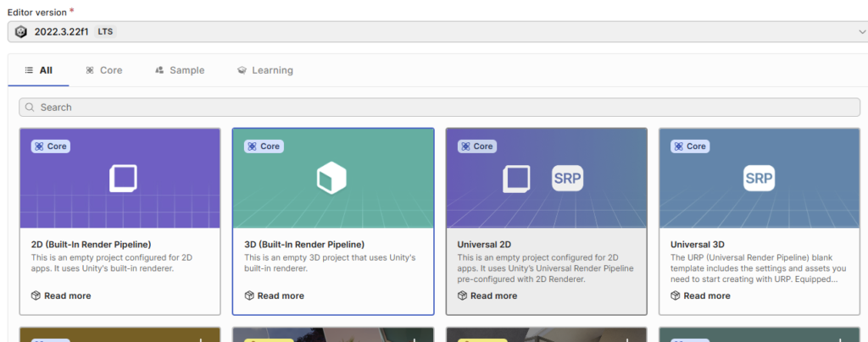Click the package icon beside 3D Built-In Read more
Image resolution: width=868 pixels, height=342 pixels.
coord(249,295)
